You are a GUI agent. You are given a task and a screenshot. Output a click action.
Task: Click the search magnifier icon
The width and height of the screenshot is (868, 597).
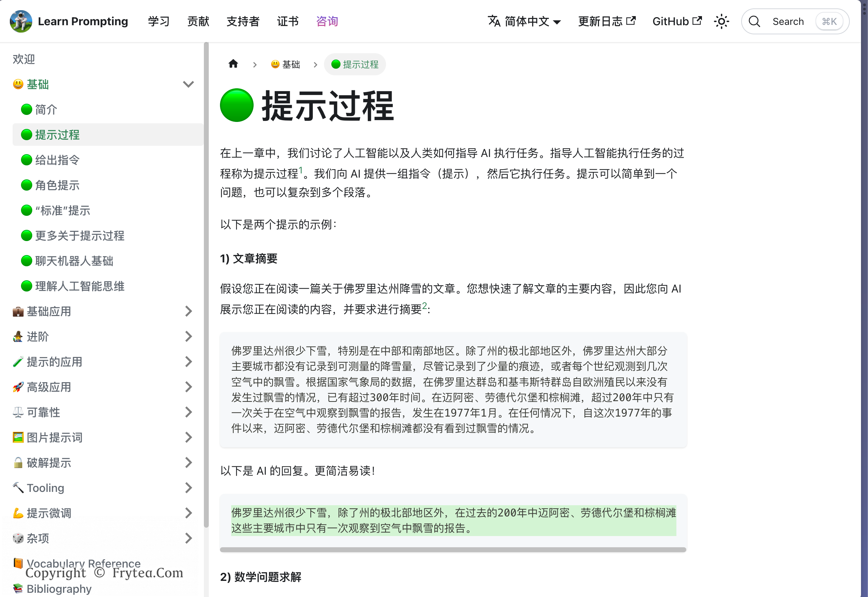tap(754, 21)
